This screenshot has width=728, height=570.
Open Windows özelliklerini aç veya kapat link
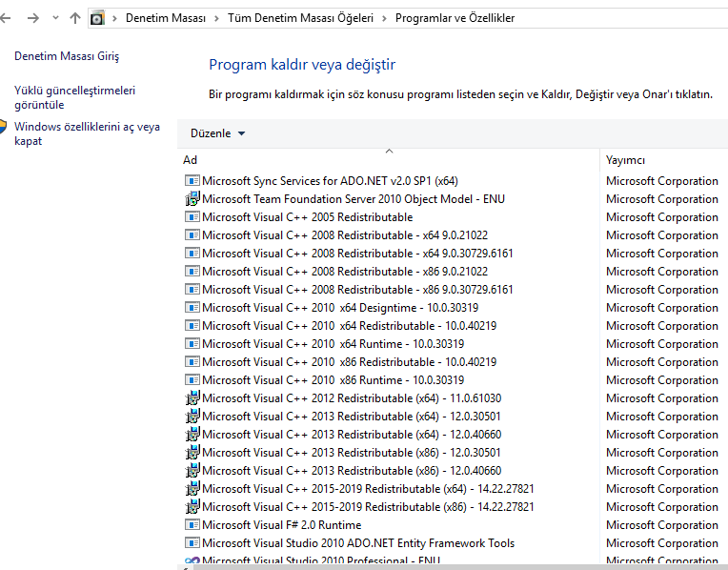pos(87,133)
